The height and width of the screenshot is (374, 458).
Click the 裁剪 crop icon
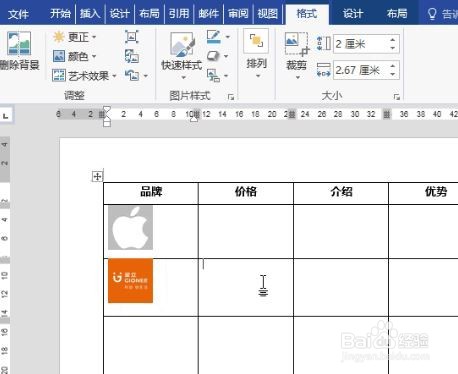pos(297,44)
